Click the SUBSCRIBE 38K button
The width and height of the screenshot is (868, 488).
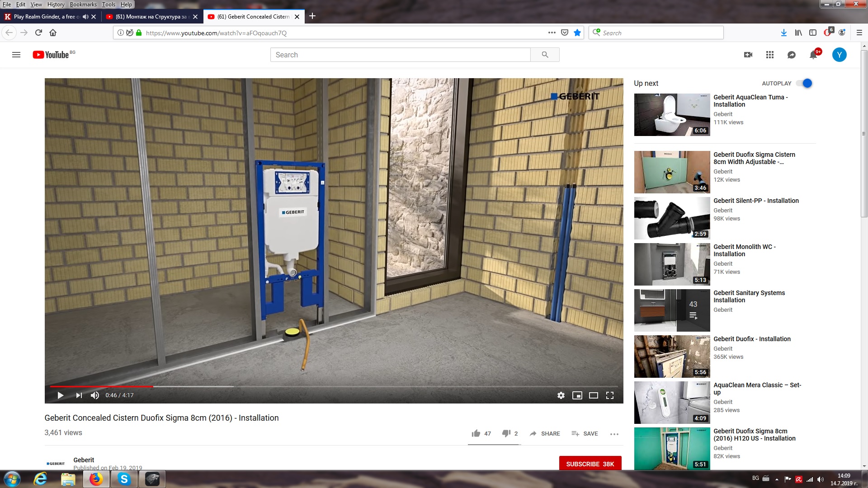[590, 464]
